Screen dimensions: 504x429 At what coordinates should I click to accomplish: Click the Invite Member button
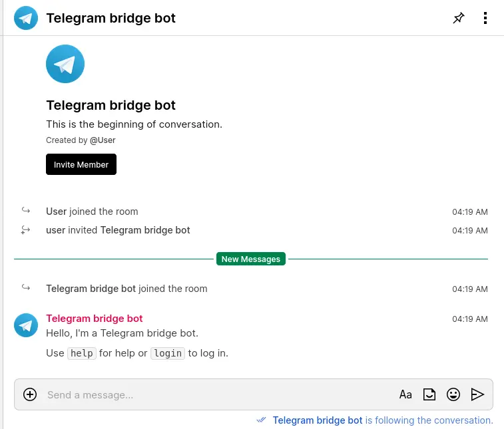pyautogui.click(x=81, y=164)
